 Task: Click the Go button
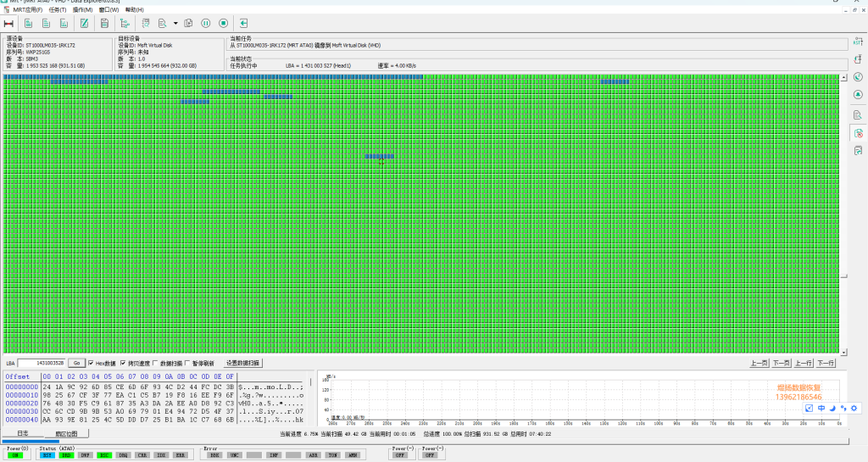point(76,363)
